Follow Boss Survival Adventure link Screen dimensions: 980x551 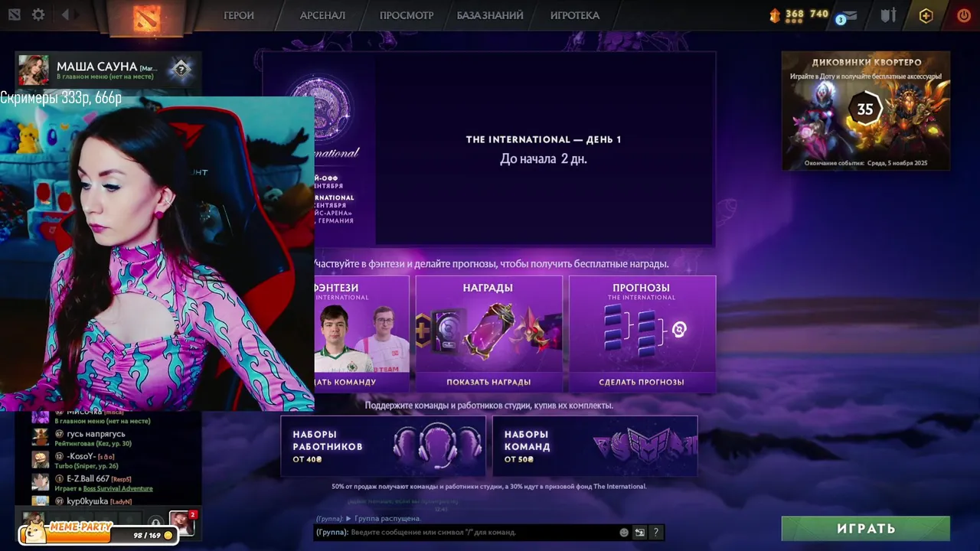[x=118, y=488]
